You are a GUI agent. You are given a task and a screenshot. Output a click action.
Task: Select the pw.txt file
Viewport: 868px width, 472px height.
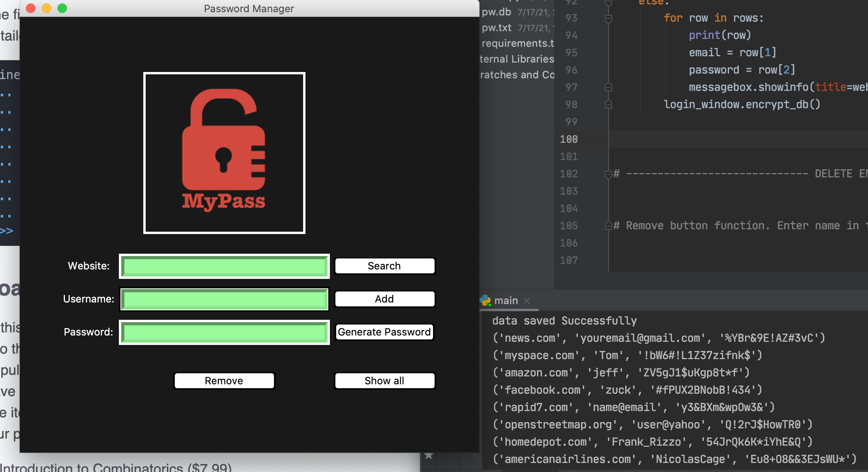point(496,28)
